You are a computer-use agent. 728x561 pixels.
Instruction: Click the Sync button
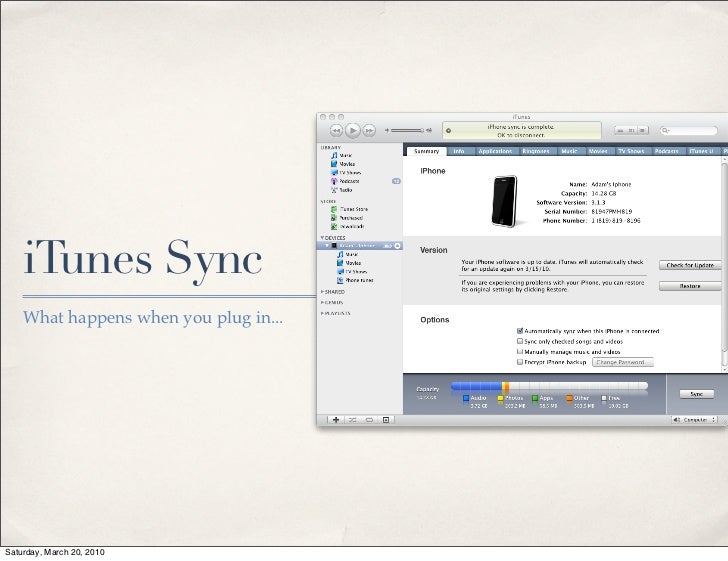point(696,394)
